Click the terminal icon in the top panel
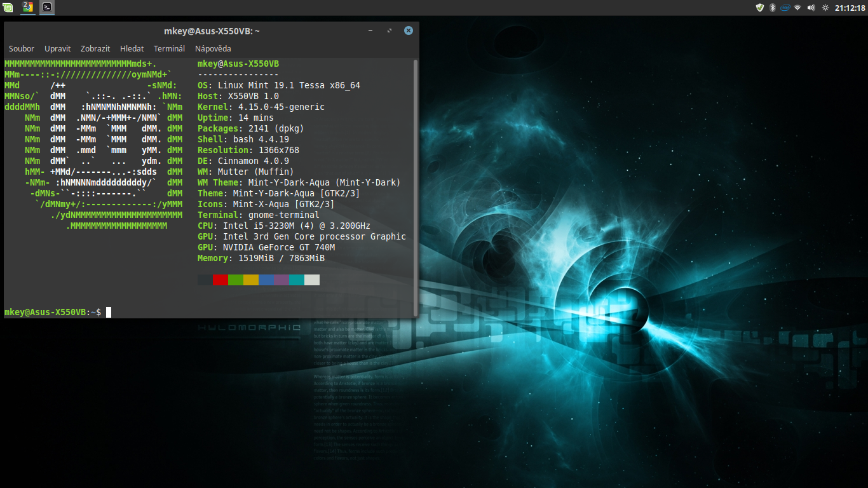 (x=47, y=8)
